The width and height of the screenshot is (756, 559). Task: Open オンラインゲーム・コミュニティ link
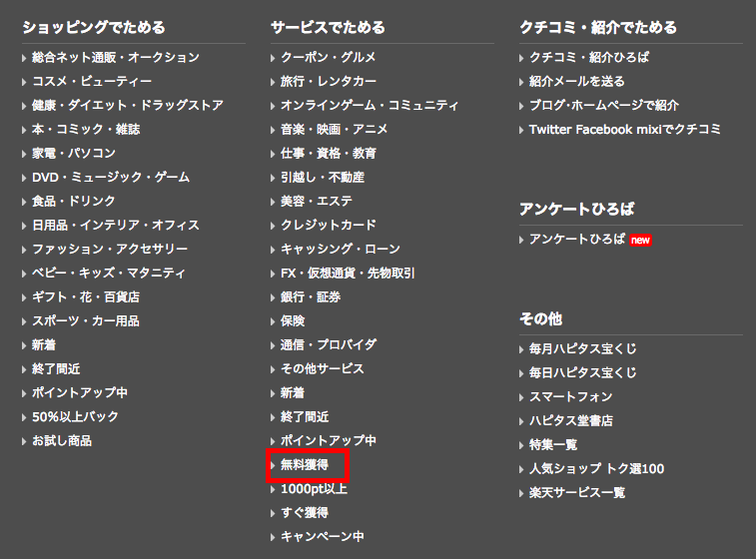click(x=370, y=106)
